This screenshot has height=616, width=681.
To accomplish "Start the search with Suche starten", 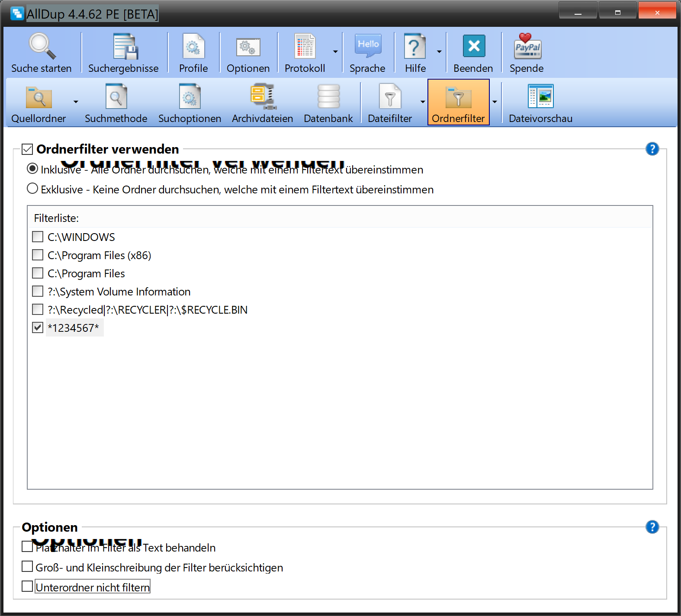I will point(42,53).
